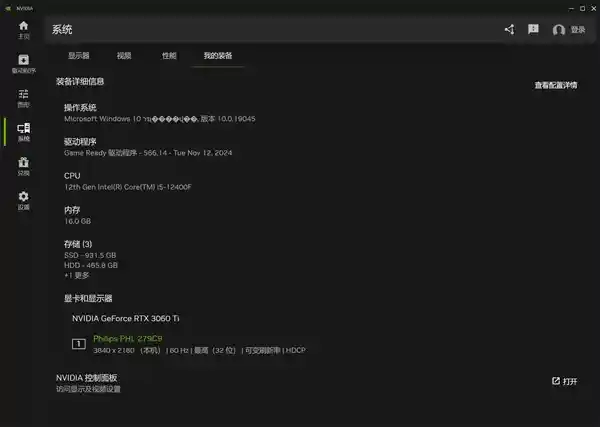
Task: Click the display number 1 icon
Action: 79,344
